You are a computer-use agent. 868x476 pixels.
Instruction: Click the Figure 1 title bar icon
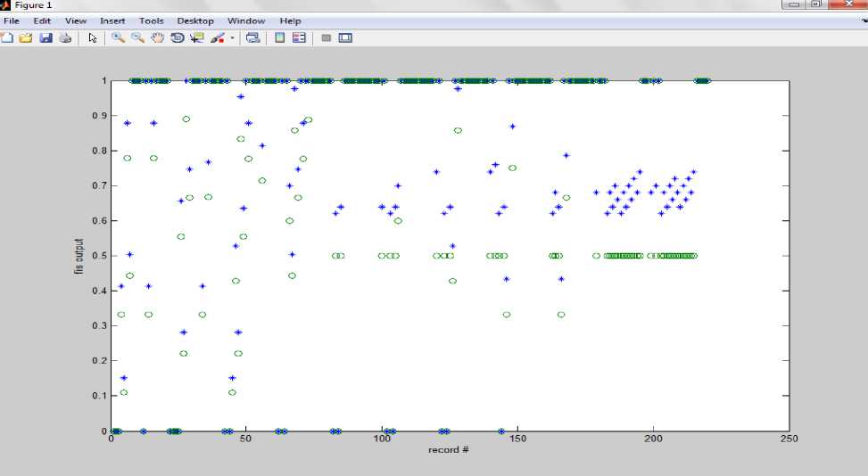point(5,5)
